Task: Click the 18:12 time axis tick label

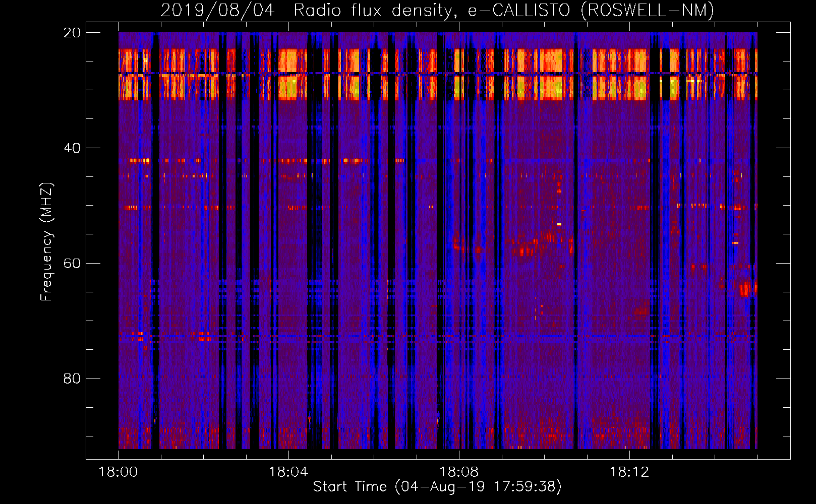Action: click(629, 472)
